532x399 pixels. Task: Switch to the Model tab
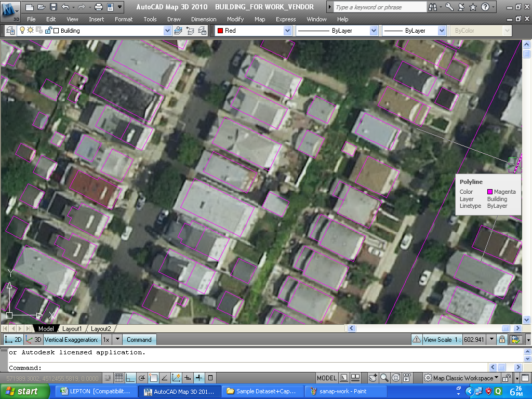pos(46,329)
